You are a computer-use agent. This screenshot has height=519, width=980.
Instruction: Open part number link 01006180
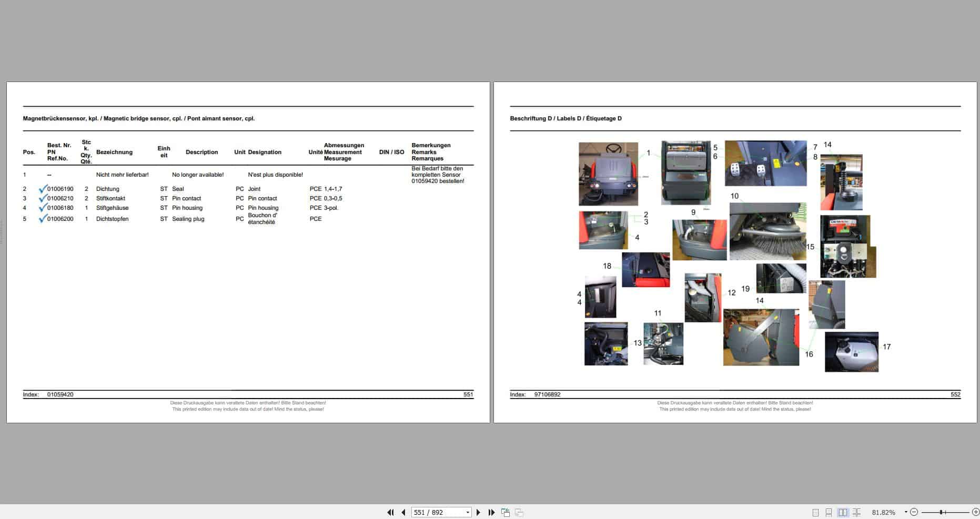tap(59, 207)
